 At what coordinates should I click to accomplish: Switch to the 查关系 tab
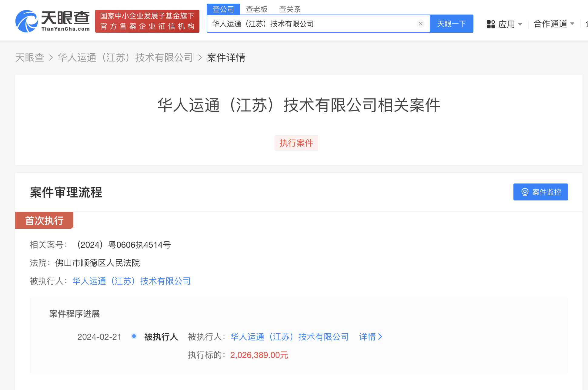click(x=290, y=9)
